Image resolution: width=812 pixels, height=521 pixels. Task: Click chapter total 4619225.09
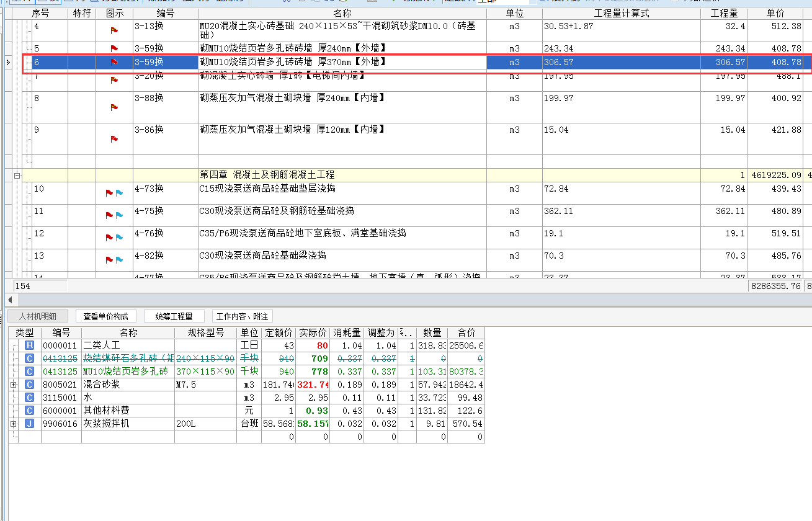click(x=775, y=176)
